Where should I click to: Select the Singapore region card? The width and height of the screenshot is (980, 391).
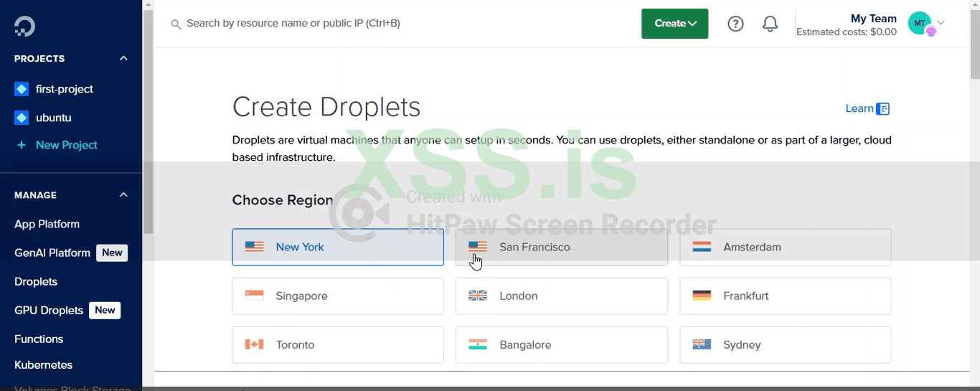pos(338,296)
